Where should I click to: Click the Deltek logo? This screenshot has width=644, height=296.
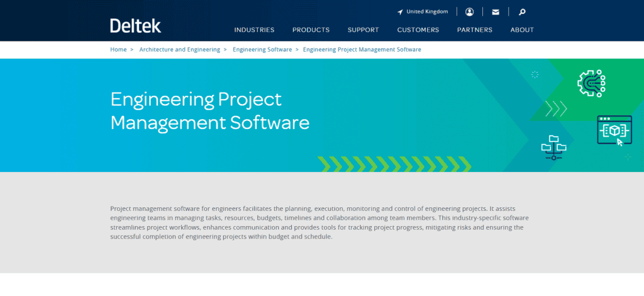pyautogui.click(x=135, y=26)
